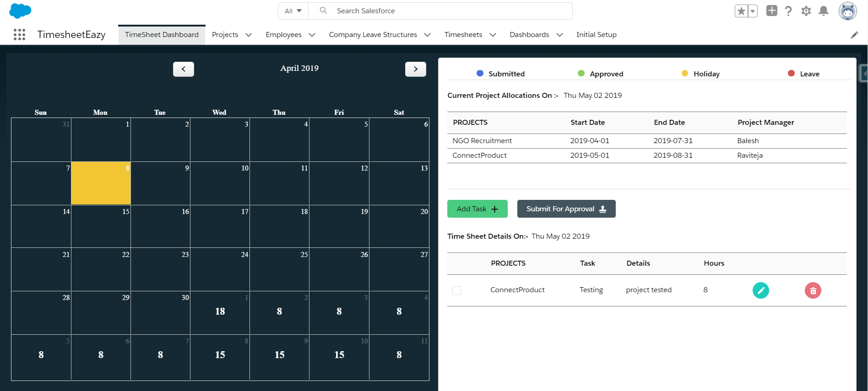The width and height of the screenshot is (868, 391).
Task: Open Company Leave Structures tab
Action: click(373, 35)
